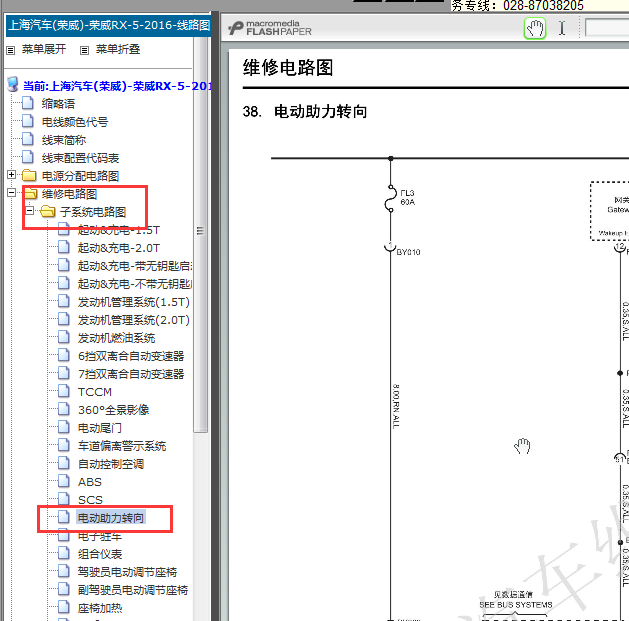Click the document icon next to 座椅加热
629x621 pixels.
(64, 607)
